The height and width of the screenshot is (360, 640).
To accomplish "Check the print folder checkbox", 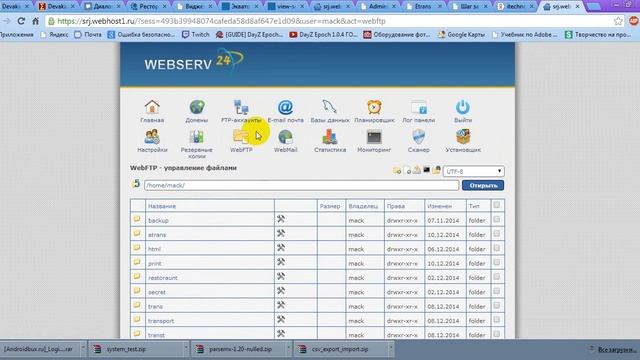I will click(x=496, y=262).
